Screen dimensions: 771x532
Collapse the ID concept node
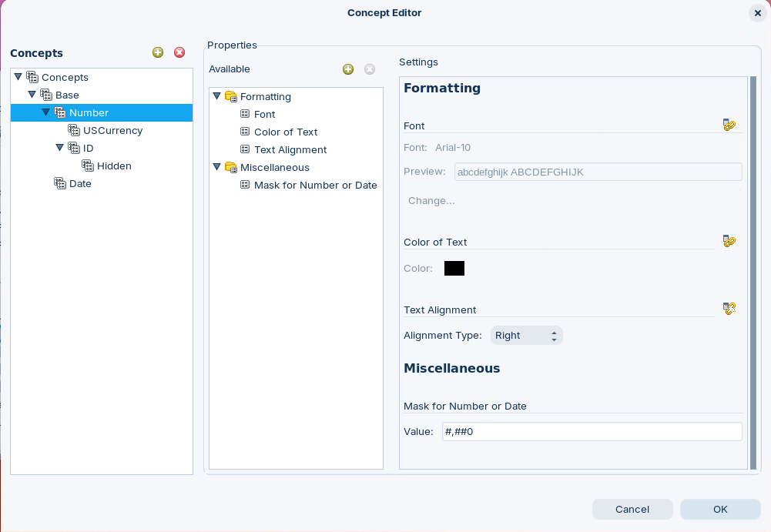pos(60,148)
